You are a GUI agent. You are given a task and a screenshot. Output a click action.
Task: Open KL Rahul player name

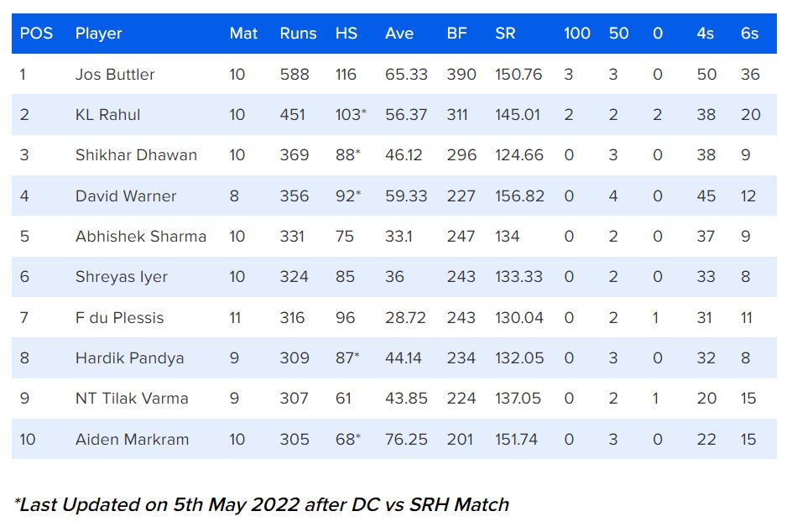point(107,115)
